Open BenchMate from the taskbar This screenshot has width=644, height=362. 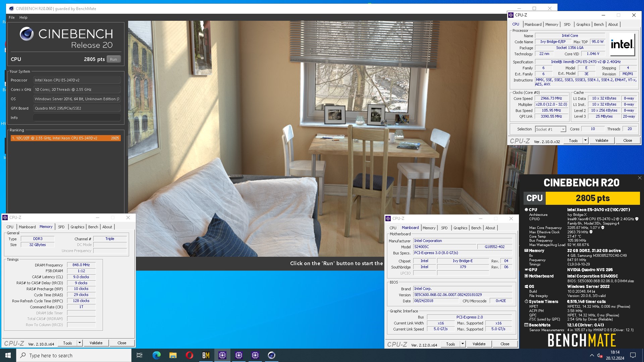[206, 355]
